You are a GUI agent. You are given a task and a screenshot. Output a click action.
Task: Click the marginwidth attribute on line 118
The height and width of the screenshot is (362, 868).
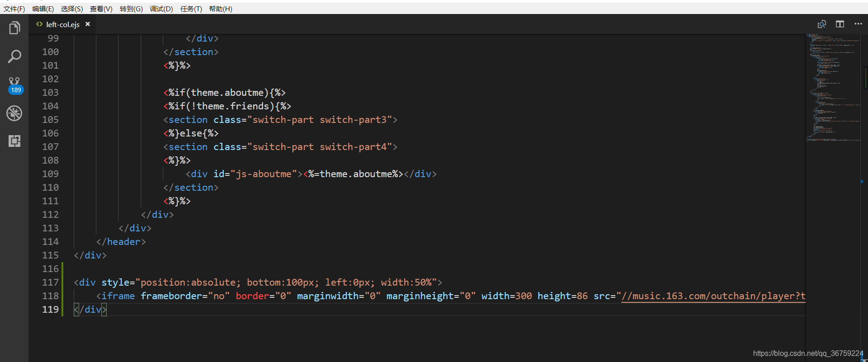328,296
